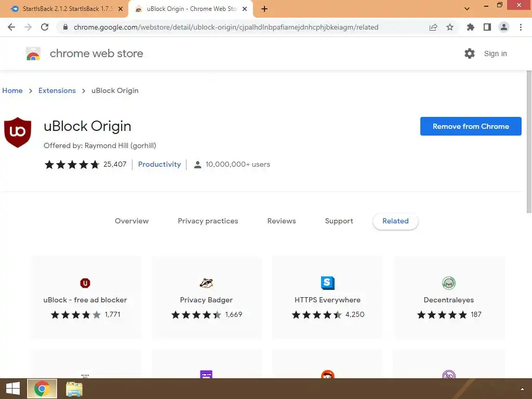Click Decentraleyes 187 ratings count
Image resolution: width=532 pixels, height=399 pixels.
click(x=476, y=314)
